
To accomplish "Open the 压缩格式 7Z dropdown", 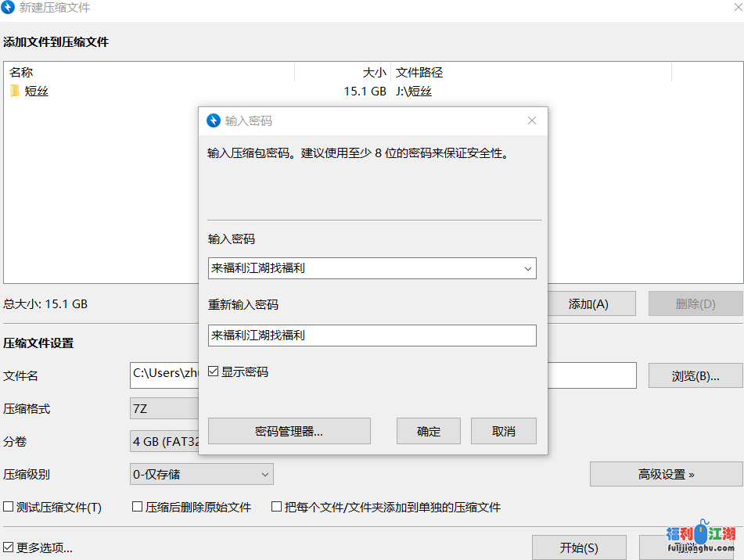I will [164, 409].
